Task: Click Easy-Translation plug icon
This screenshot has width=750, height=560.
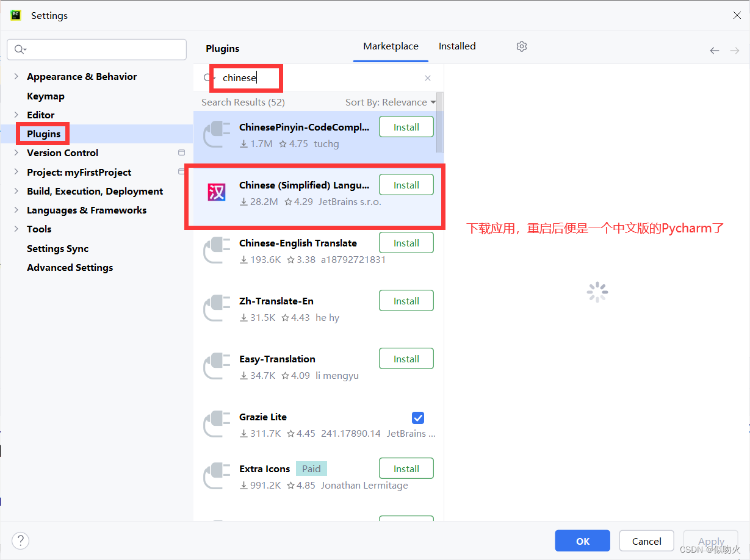Action: coord(216,367)
